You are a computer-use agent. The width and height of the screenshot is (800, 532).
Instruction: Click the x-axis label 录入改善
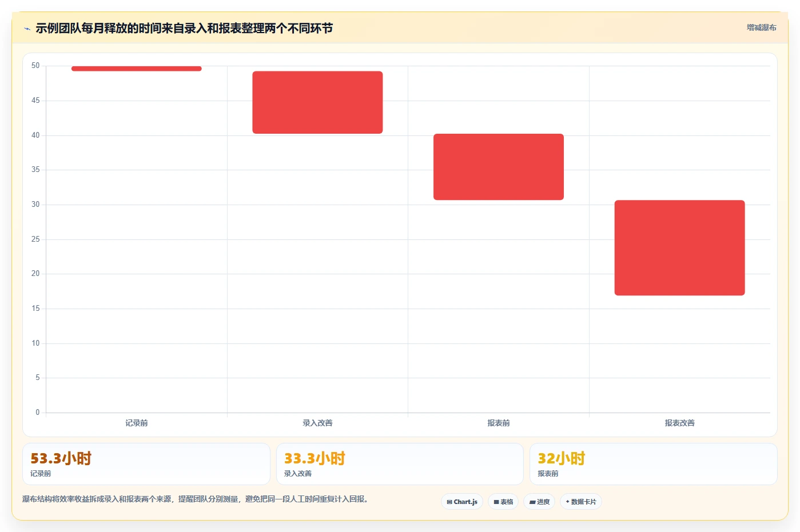tap(317, 423)
